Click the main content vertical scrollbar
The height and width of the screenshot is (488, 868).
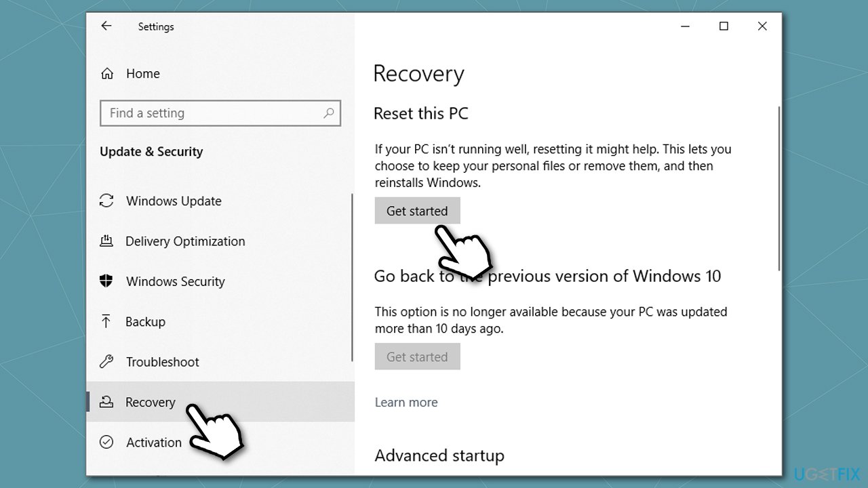point(778,188)
